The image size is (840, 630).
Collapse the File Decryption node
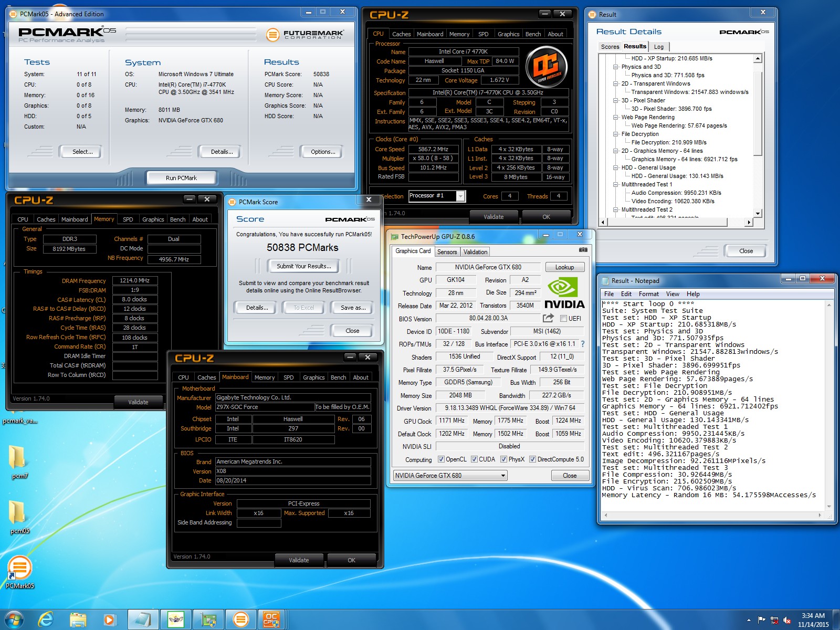[615, 134]
